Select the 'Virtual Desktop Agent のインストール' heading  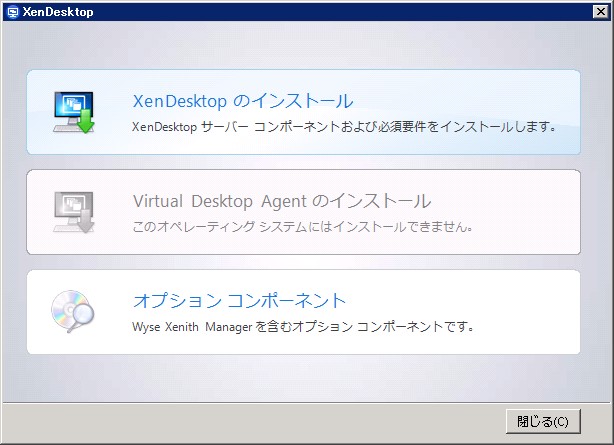(x=281, y=201)
